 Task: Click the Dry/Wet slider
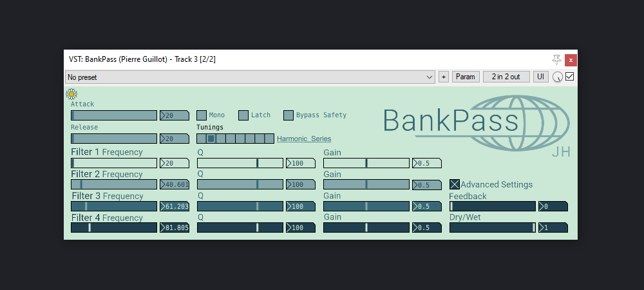tap(493, 227)
